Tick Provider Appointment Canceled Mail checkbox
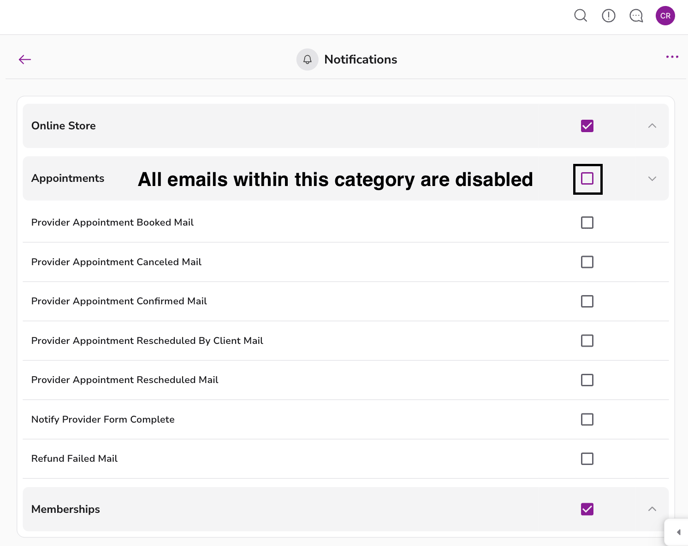The width and height of the screenshot is (688, 546). tap(587, 262)
